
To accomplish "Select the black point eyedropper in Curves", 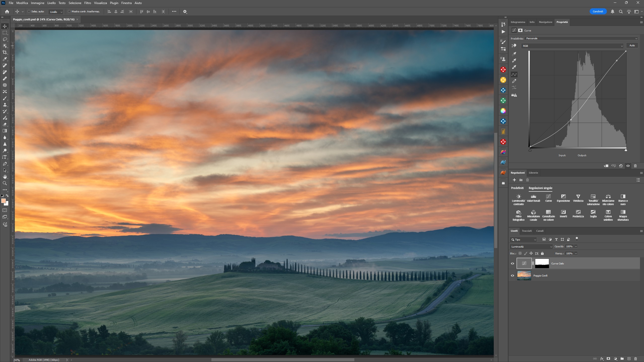I will [514, 54].
